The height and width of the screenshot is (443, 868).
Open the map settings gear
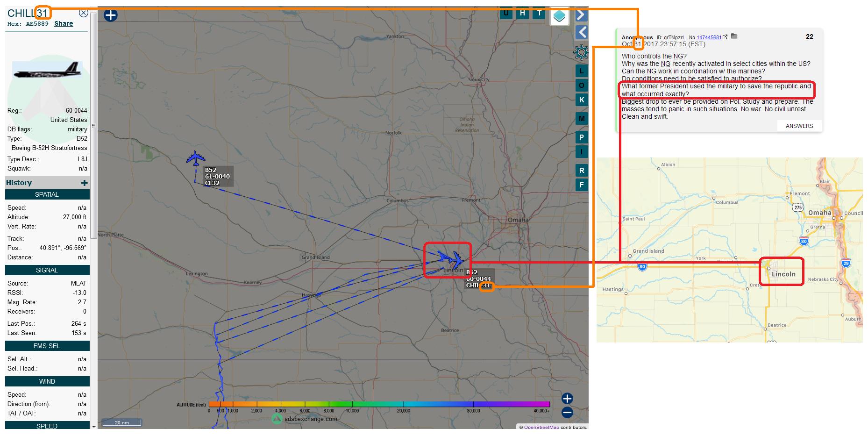(x=581, y=52)
